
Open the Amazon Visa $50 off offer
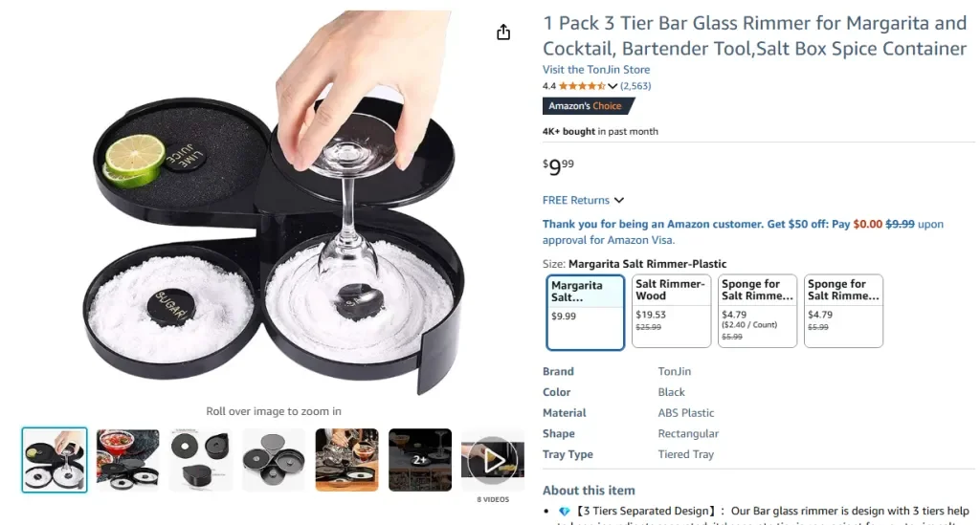coord(743,231)
